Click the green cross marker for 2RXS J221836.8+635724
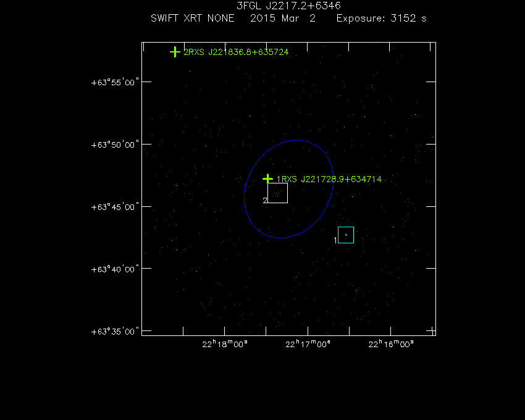Viewport: 525px width, 420px height. (175, 52)
